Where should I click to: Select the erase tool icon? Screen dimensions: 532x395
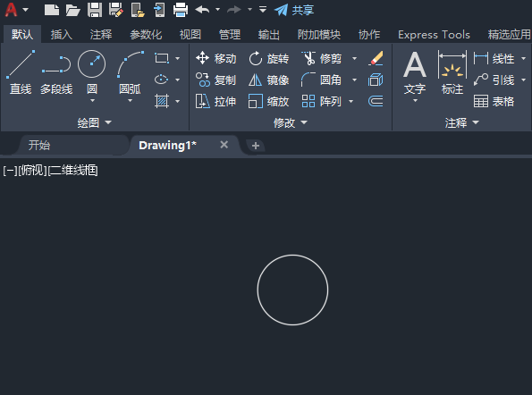[x=376, y=59]
